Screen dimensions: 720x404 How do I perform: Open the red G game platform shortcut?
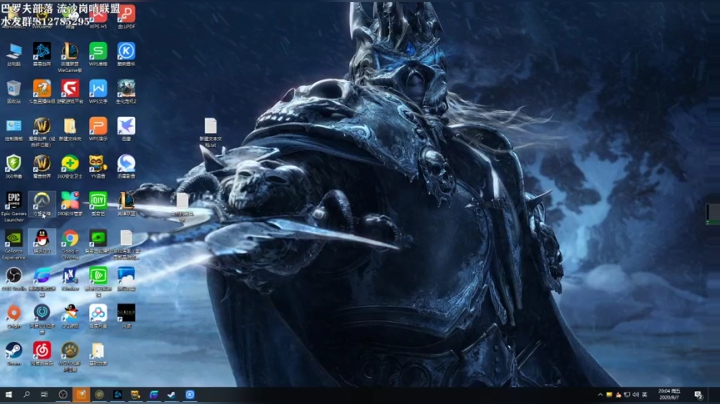[70, 91]
